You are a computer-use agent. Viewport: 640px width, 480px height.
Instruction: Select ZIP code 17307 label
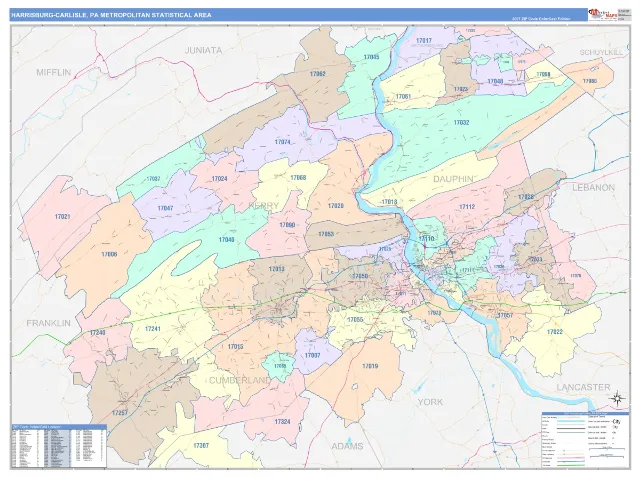point(200,445)
